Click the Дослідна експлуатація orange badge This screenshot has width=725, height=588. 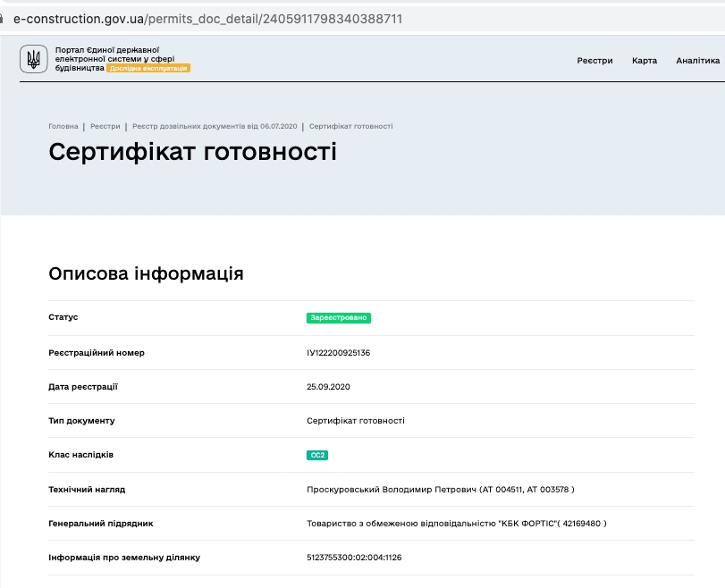coord(148,69)
